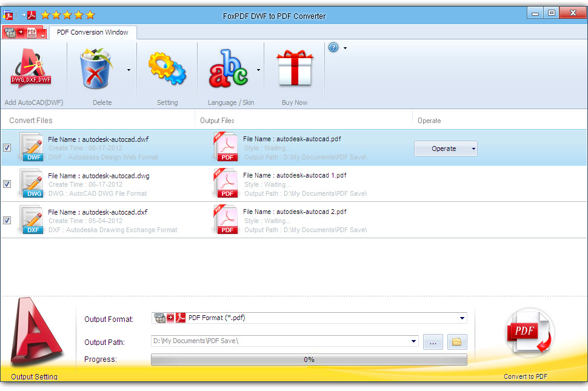Click the blue help question mark icon
The image size is (588, 391).
point(333,48)
